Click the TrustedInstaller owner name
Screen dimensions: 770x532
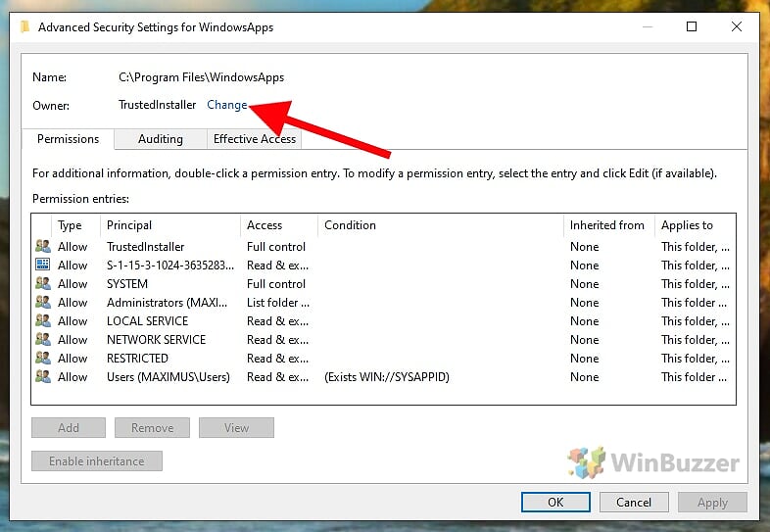(157, 105)
